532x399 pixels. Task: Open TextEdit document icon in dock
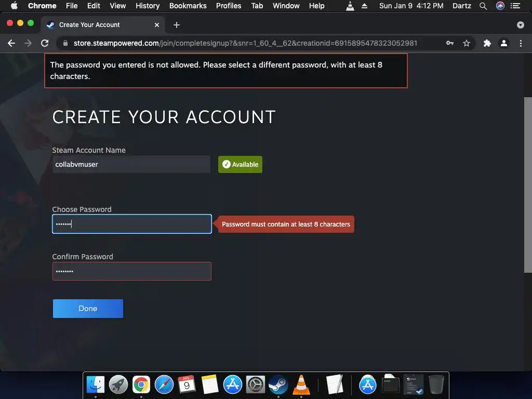coord(335,384)
